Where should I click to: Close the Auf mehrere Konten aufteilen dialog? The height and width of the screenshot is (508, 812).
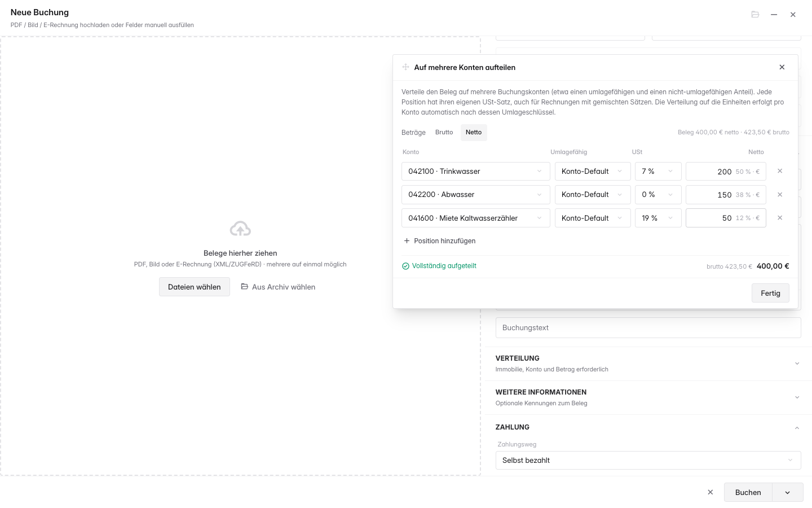click(x=782, y=67)
